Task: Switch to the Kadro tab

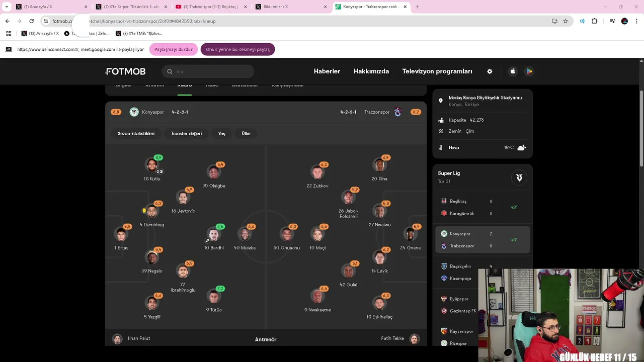Action: pyautogui.click(x=185, y=86)
